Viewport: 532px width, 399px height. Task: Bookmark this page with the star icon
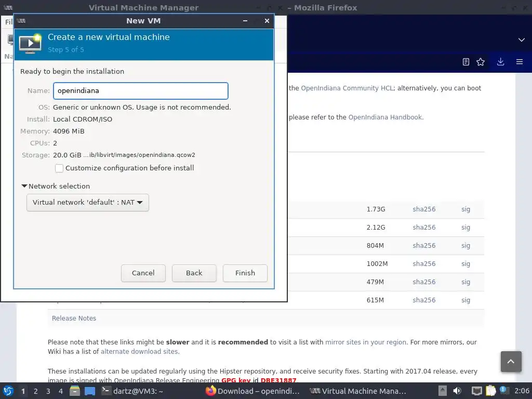(481, 62)
